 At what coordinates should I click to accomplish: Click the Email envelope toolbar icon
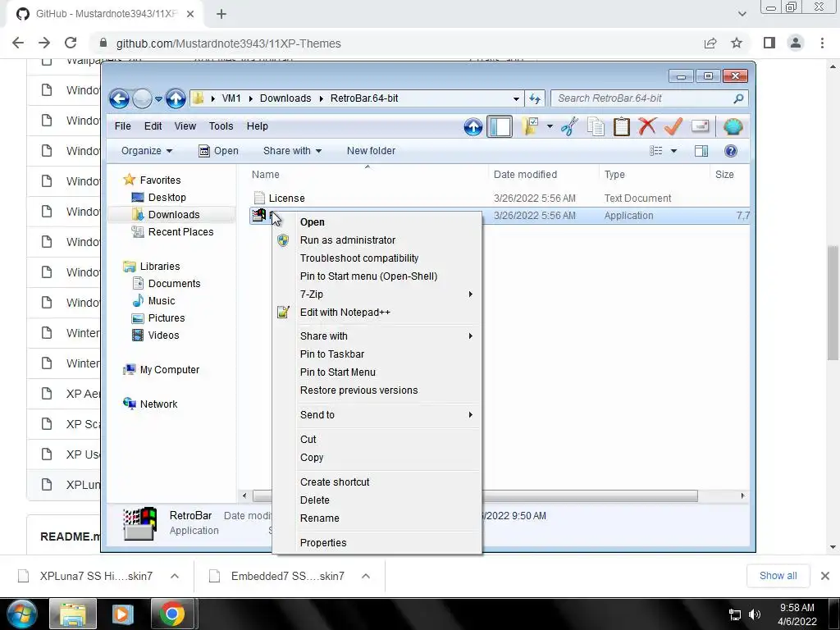click(701, 126)
